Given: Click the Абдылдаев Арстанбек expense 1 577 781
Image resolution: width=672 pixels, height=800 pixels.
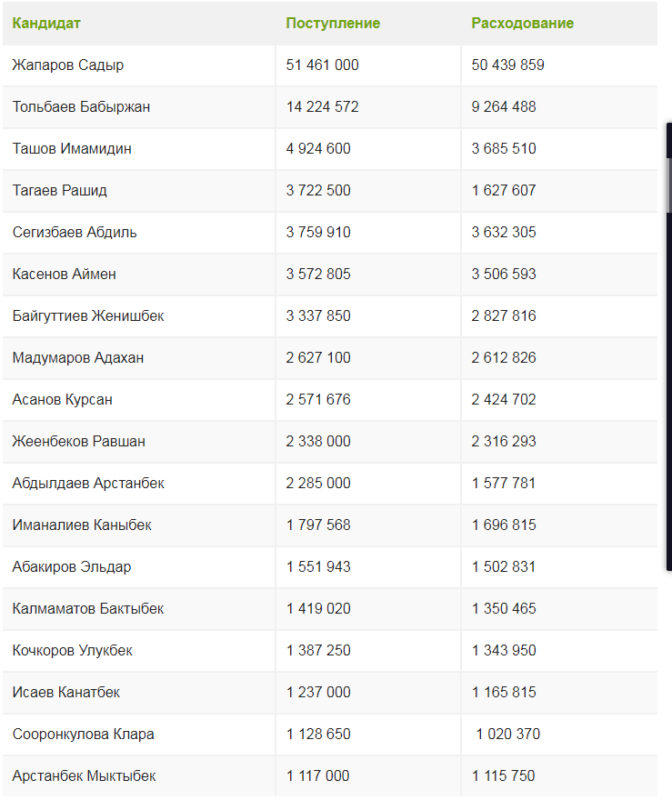Looking at the screenshot, I should (x=504, y=484).
